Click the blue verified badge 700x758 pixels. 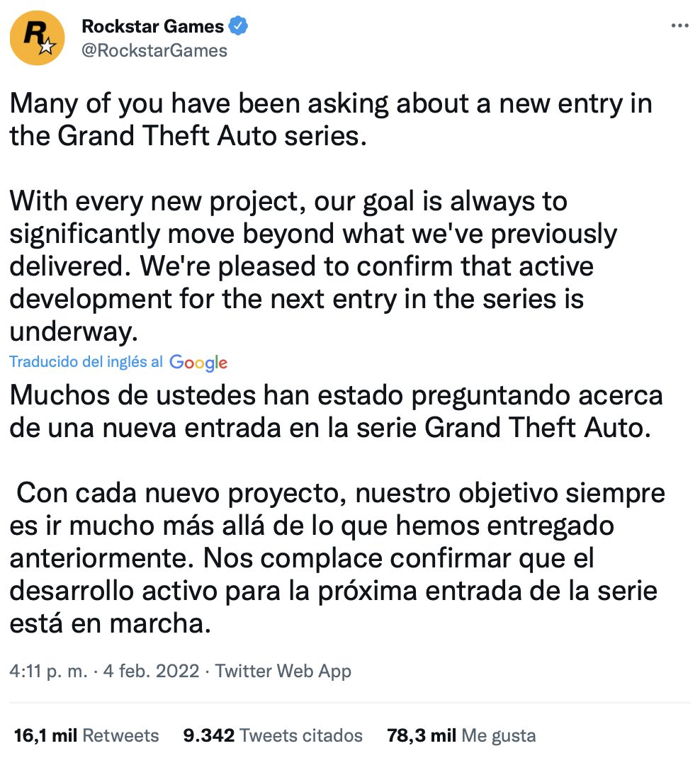point(239,27)
